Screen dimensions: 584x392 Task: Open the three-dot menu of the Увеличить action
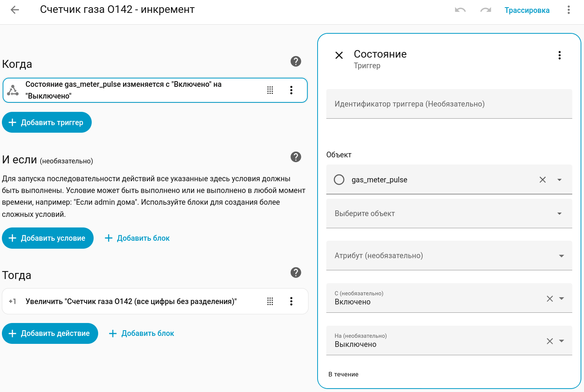point(291,301)
